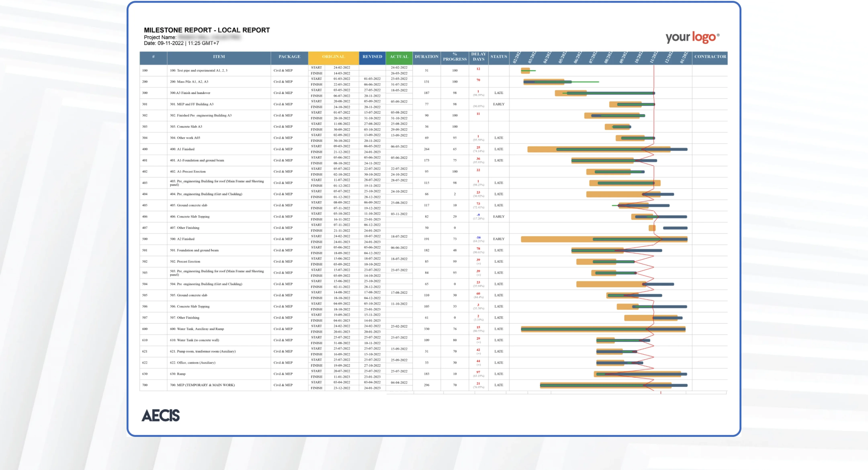Click the Gantt bar for row 200 Mass Pile
The width and height of the screenshot is (868, 470).
click(561, 82)
